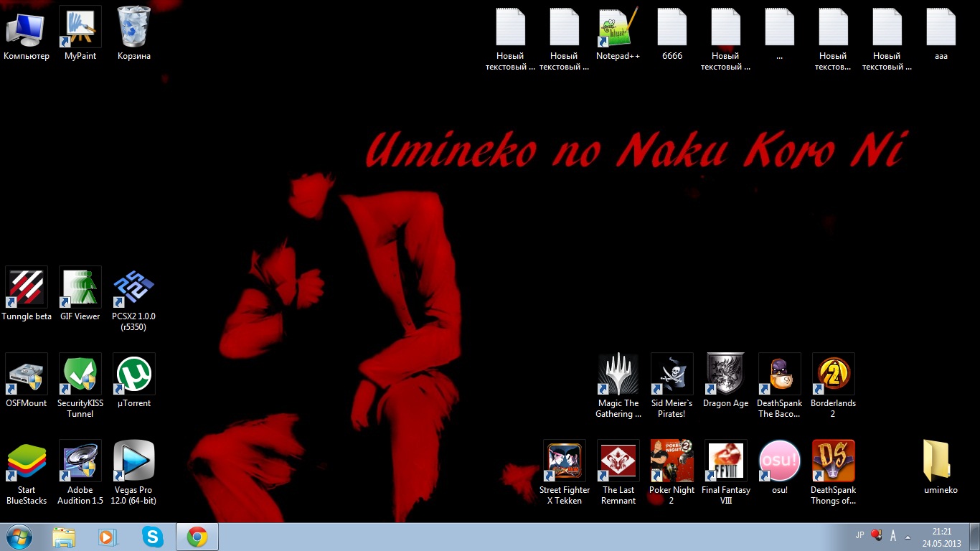Launch the Notepad++ shortcut
Image resolution: width=980 pixels, height=551 pixels.
tap(618, 34)
